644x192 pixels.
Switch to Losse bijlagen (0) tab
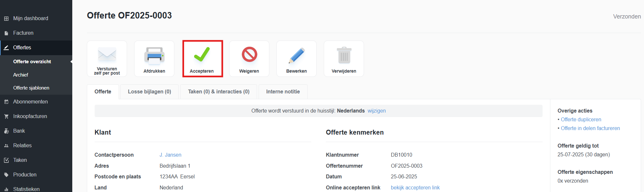tap(149, 92)
